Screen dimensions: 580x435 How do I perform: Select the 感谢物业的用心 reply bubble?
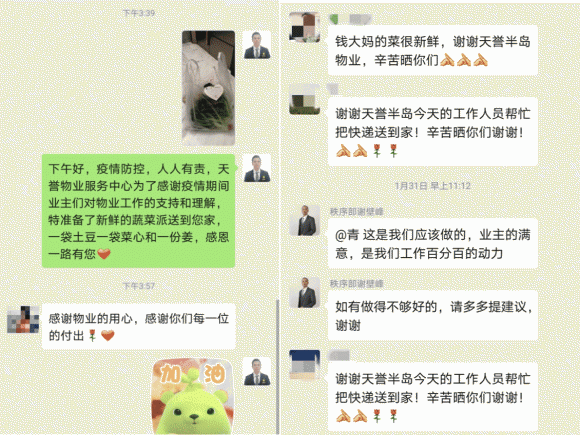pyautogui.click(x=139, y=327)
